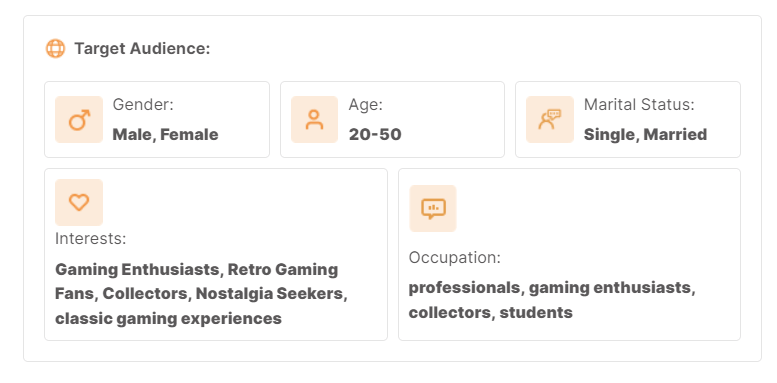The height and width of the screenshot is (383, 777).
Task: Click the Occupation label
Action: (x=455, y=258)
